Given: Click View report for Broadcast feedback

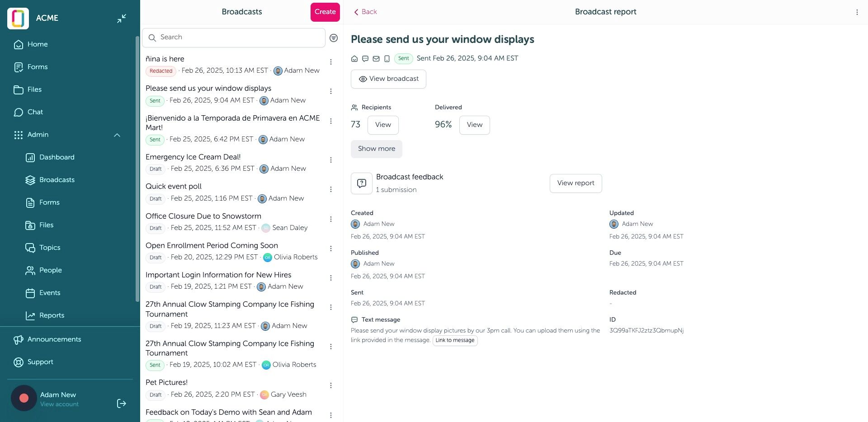Looking at the screenshot, I should tap(576, 183).
